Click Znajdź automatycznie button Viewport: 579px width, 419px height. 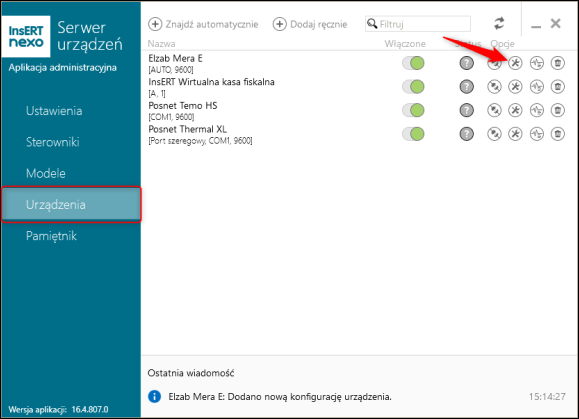pyautogui.click(x=203, y=24)
